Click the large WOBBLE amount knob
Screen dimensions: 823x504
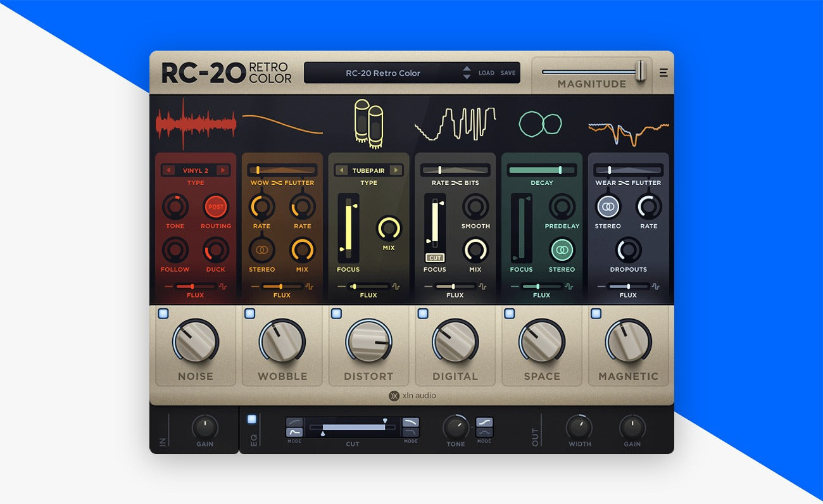282,341
